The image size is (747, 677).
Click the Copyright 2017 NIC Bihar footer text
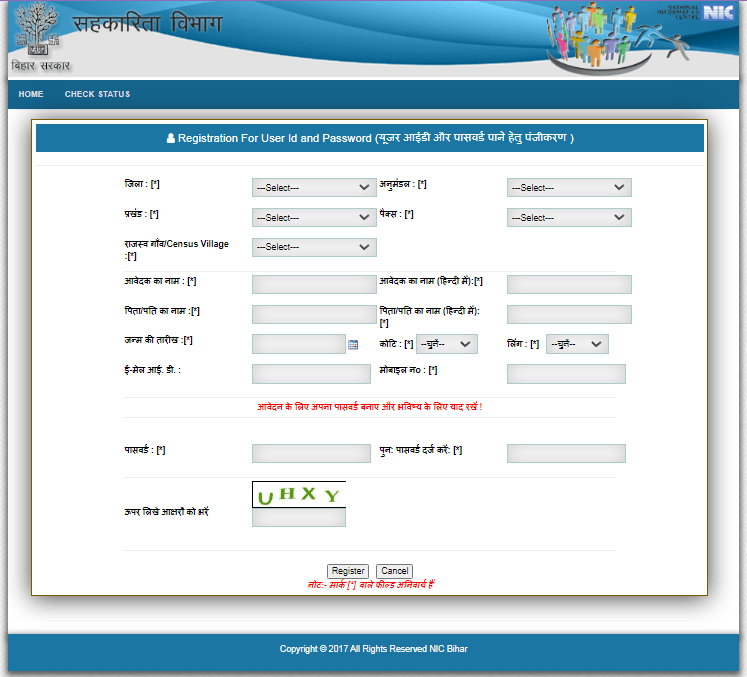(374, 649)
